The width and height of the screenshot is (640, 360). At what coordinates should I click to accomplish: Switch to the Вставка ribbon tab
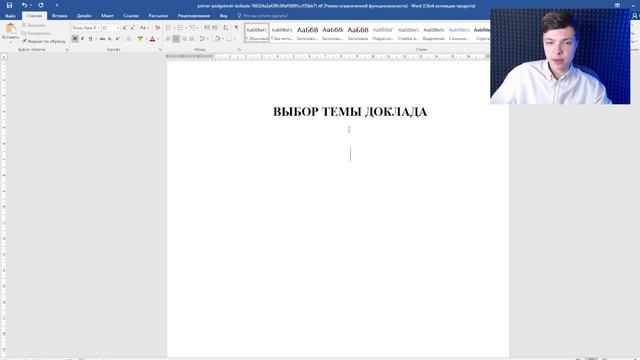(x=60, y=16)
